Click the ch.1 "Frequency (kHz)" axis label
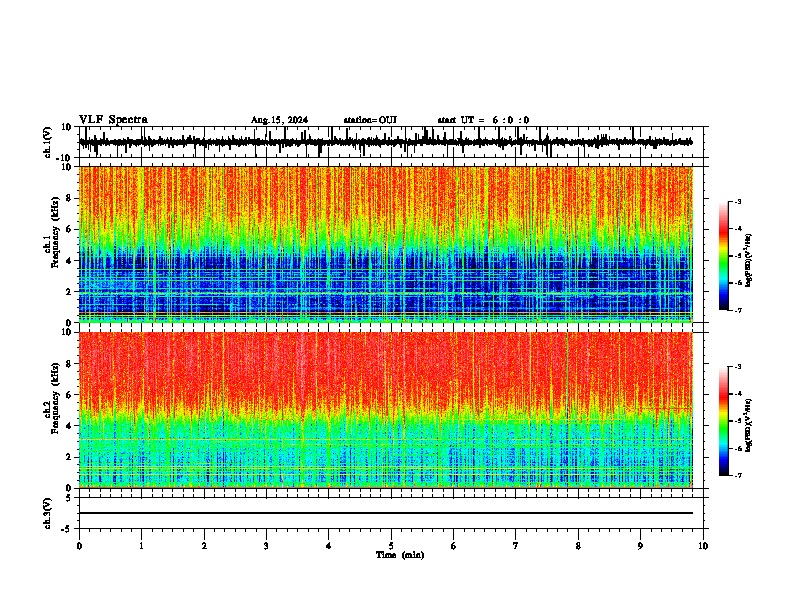 [55, 232]
